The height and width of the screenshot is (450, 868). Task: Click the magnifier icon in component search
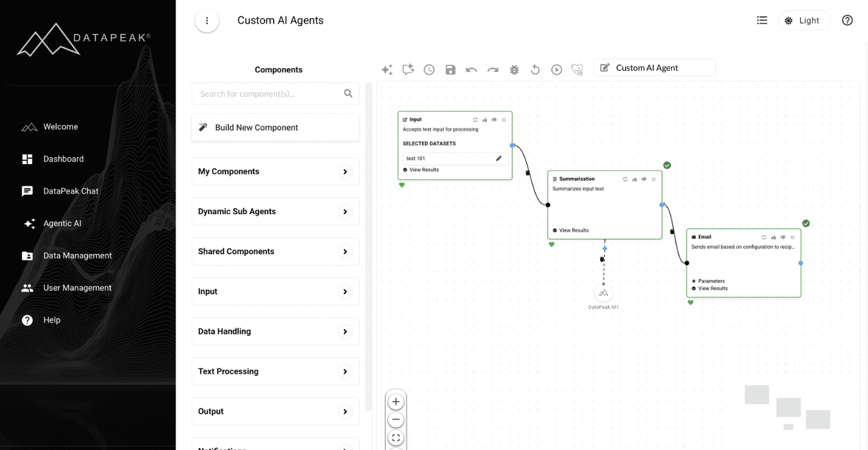348,93
